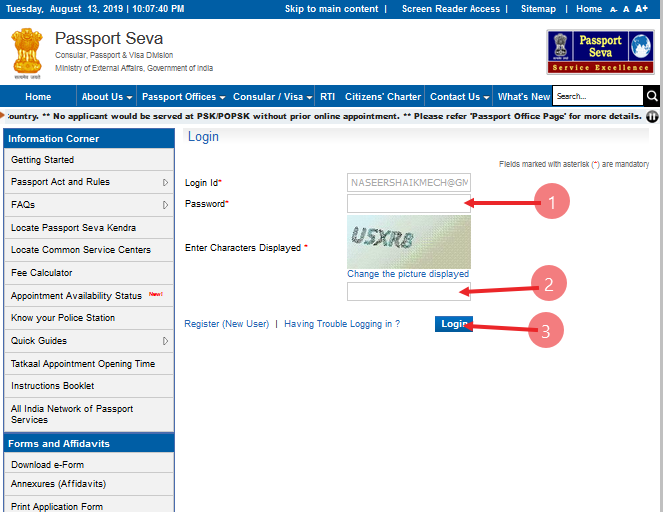The width and height of the screenshot is (663, 512).
Task: Increase font size with A+ button
Action: [x=641, y=8]
